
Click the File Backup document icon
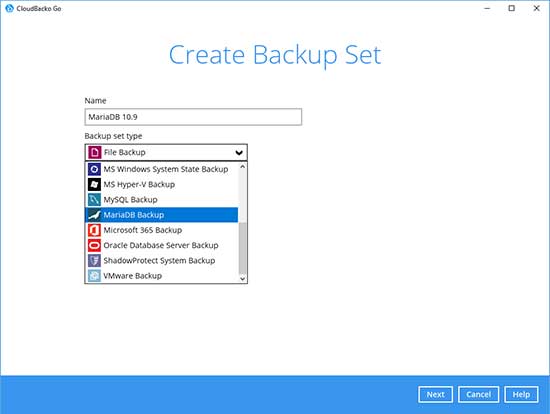pyautogui.click(x=94, y=152)
